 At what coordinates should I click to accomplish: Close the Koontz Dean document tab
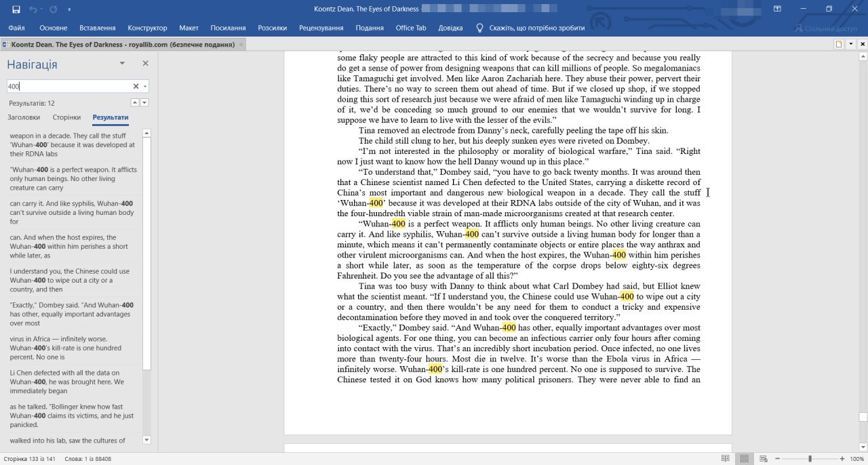click(x=241, y=44)
